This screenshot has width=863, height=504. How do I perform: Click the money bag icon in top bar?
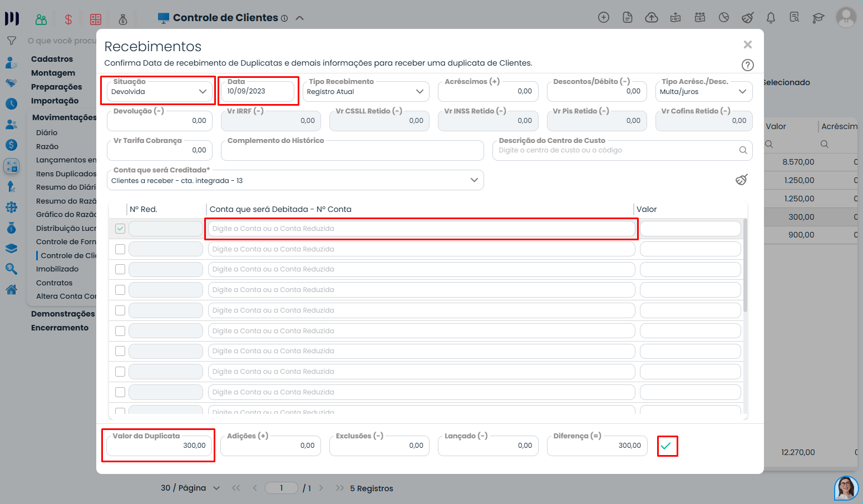point(123,19)
